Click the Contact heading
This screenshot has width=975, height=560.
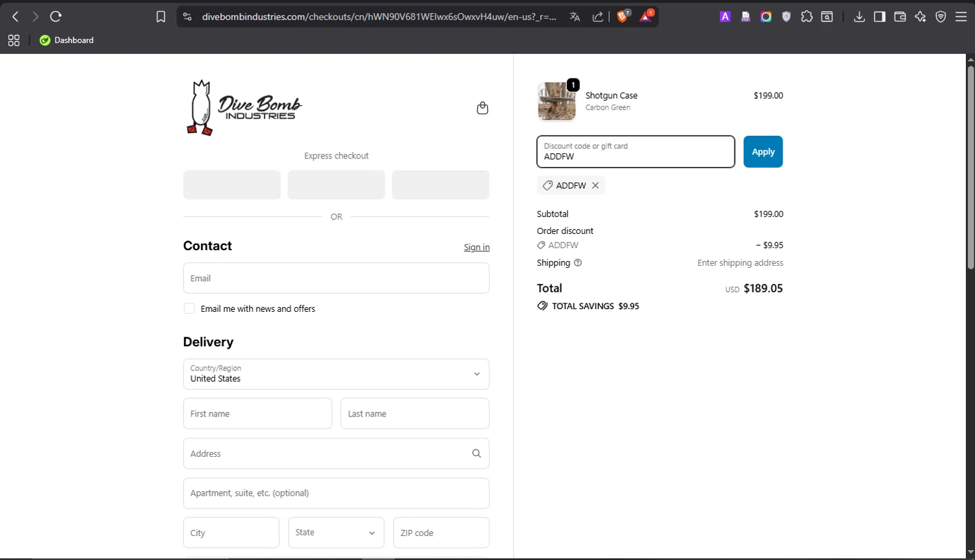(207, 246)
